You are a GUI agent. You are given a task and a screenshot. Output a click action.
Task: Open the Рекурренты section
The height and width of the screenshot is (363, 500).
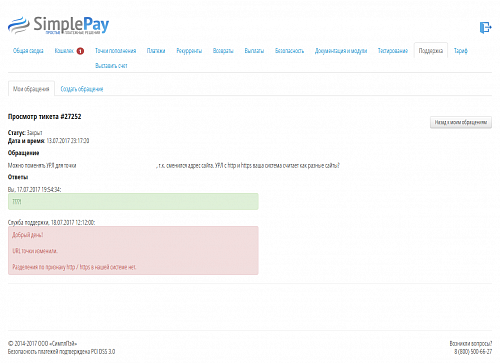(189, 51)
